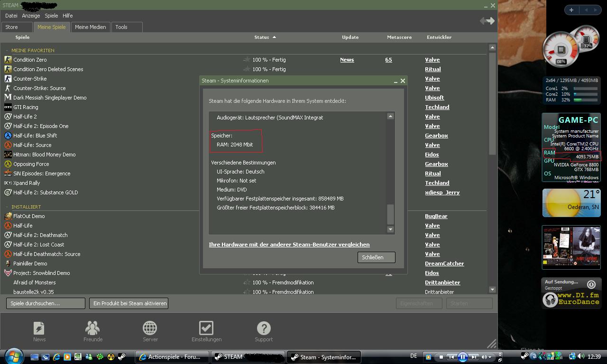This screenshot has height=364, width=607.
Task: Open the Windows Start orb
Action: pos(14,355)
